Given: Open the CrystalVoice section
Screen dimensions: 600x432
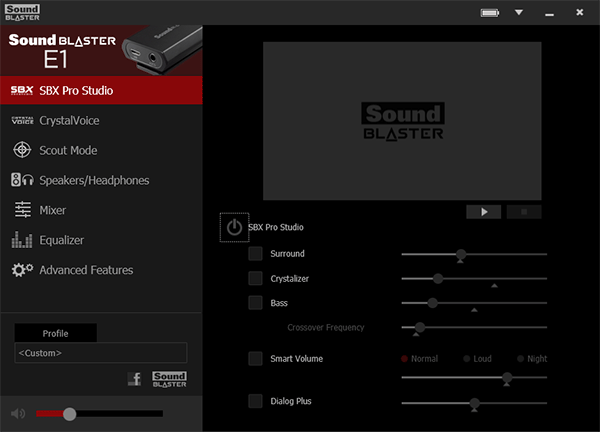Looking at the screenshot, I should click(x=101, y=121).
